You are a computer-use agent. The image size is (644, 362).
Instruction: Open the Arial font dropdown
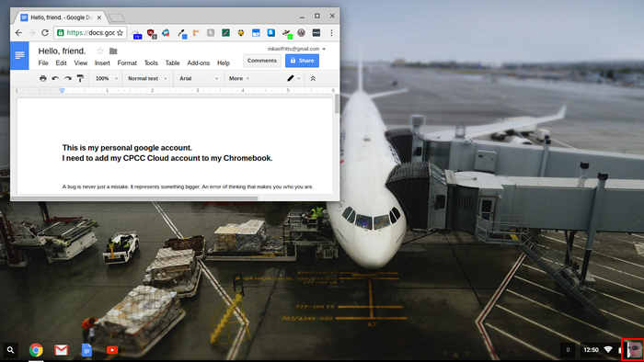point(199,78)
